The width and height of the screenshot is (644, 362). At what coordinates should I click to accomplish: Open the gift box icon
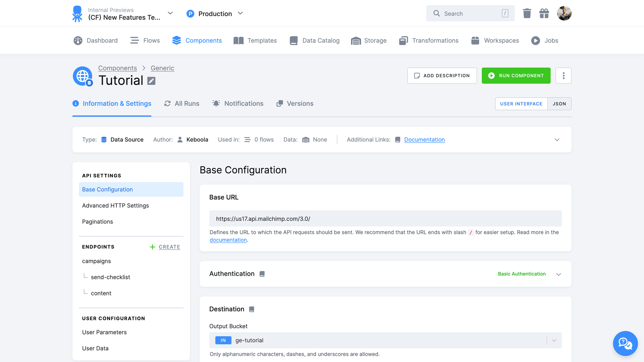coord(544,14)
